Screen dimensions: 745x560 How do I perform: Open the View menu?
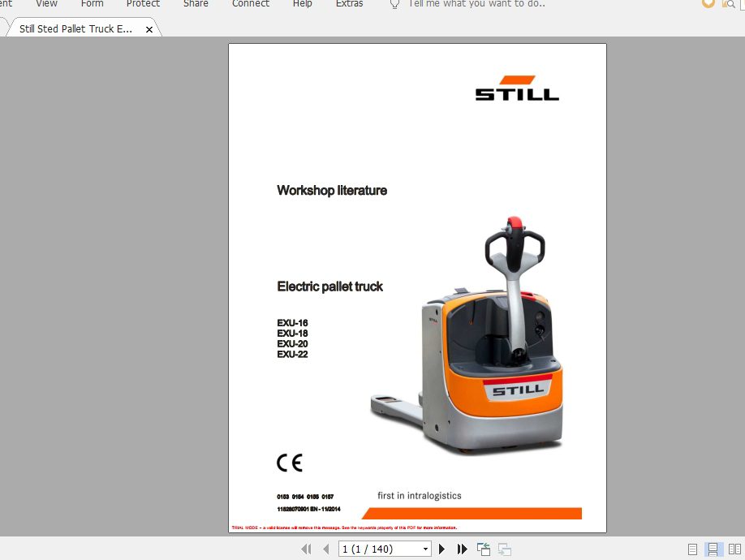tap(46, 4)
